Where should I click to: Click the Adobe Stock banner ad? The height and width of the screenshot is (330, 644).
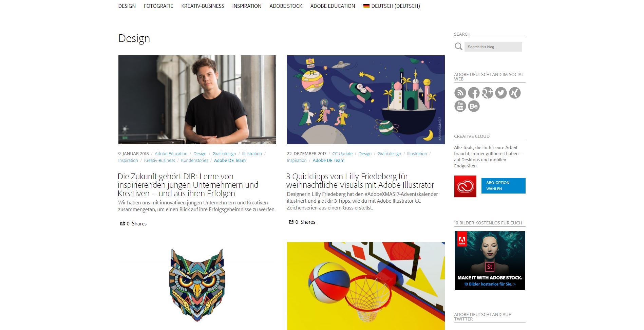tap(490, 260)
